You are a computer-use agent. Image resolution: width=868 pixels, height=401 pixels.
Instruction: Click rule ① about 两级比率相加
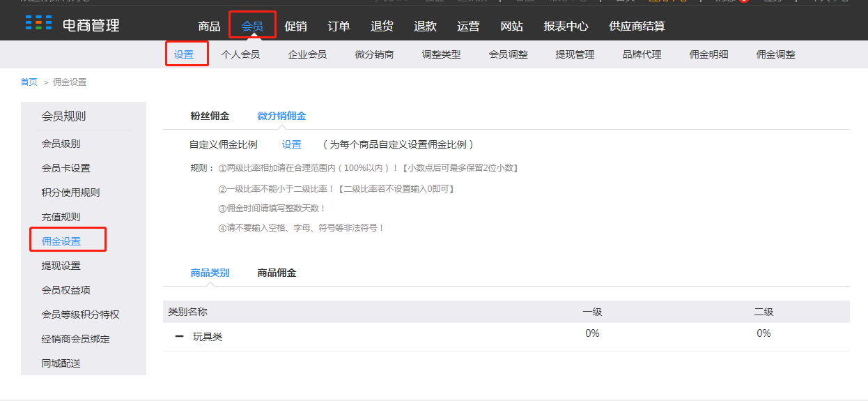[x=369, y=168]
